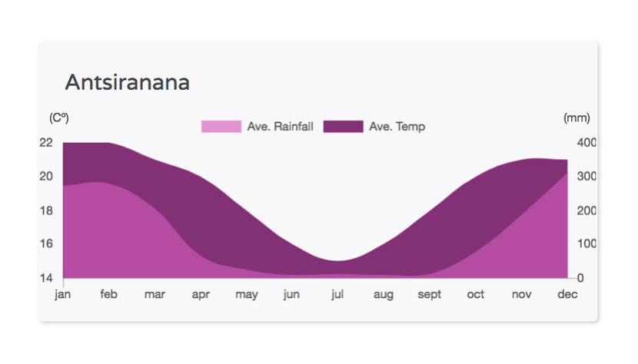Click the aug month label

(384, 294)
